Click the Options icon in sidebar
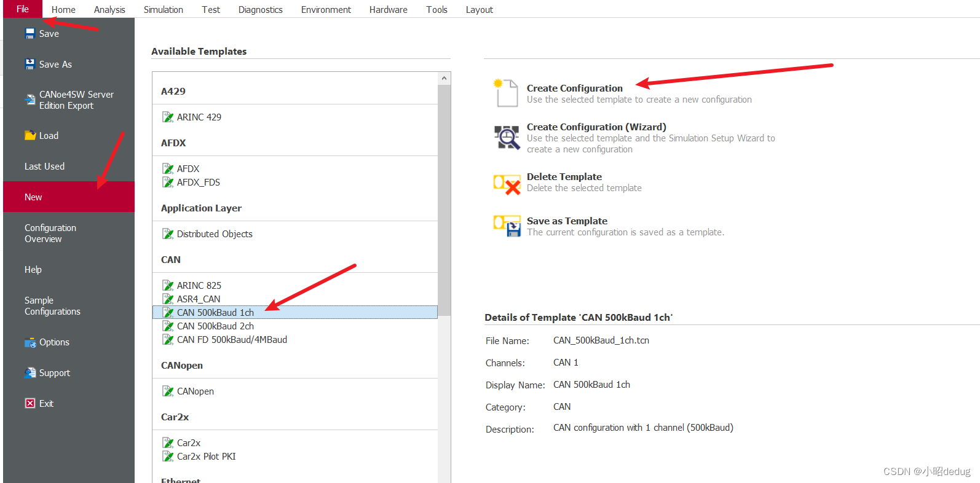 [x=30, y=342]
